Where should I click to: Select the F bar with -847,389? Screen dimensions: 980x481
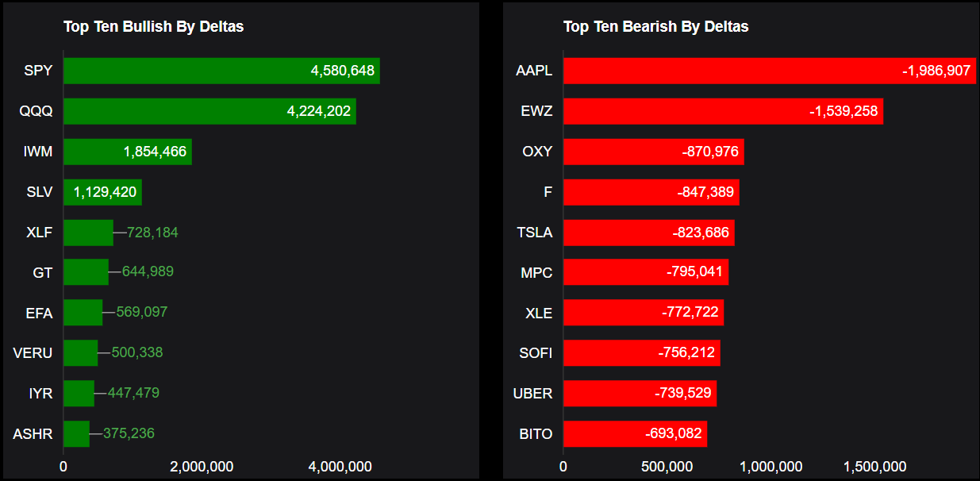click(x=651, y=192)
